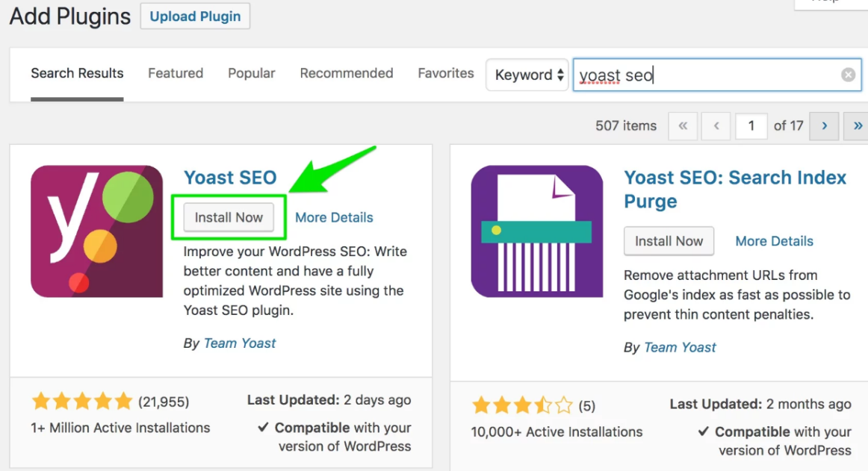
Task: Open the Popular plugins tab
Action: tap(251, 73)
